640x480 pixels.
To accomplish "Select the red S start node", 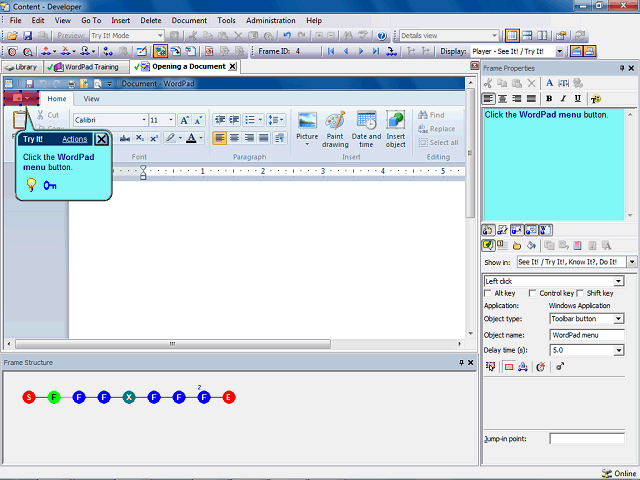I will coord(29,397).
